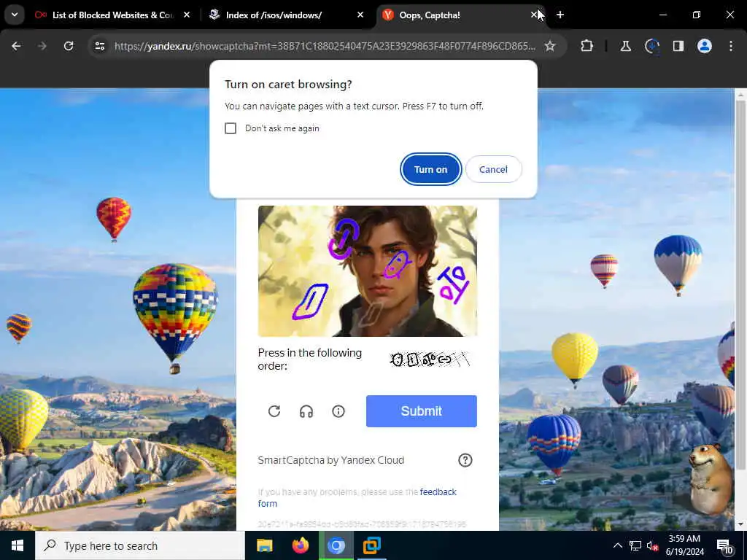Open the notification center icon

[724, 545]
